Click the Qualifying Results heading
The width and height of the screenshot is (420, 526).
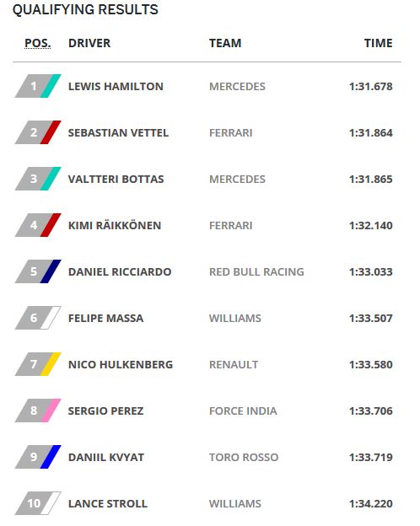85,9
